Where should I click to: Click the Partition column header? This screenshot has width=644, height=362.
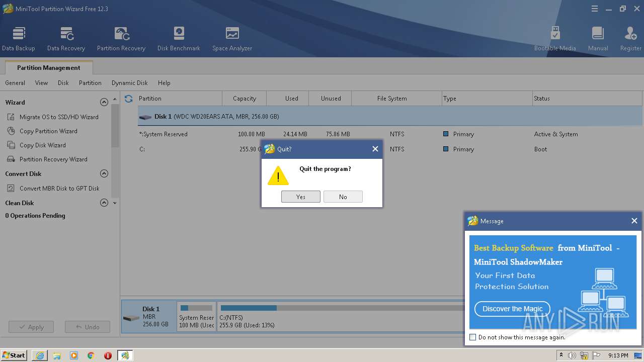point(180,99)
